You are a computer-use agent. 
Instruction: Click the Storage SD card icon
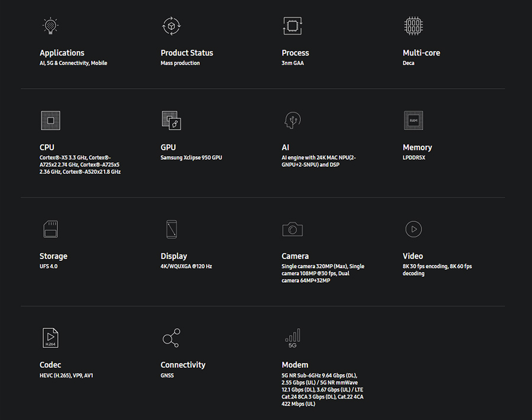[51, 229]
